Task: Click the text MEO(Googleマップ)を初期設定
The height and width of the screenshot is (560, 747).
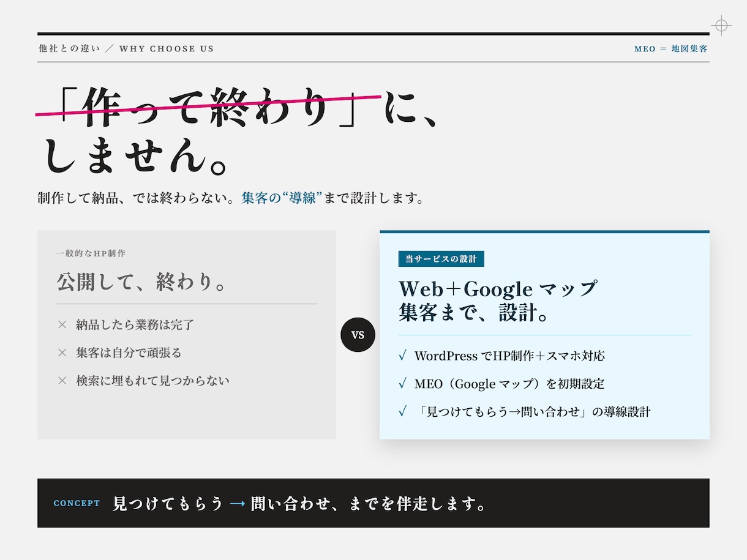Action: 509,384
